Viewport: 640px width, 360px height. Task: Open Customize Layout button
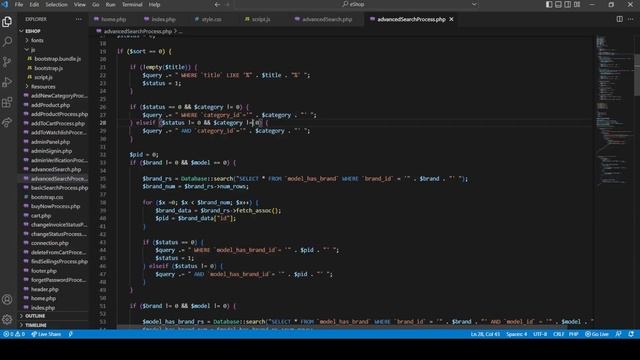pos(577,4)
